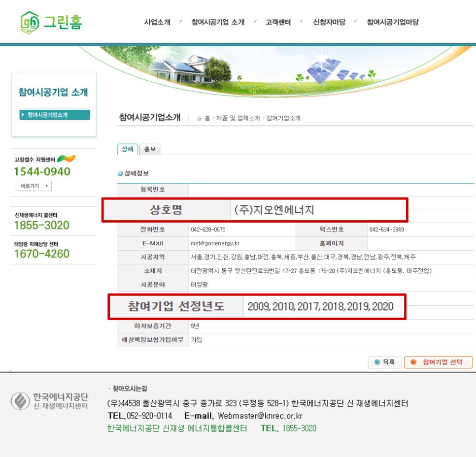
Task: Click the 홈페이지 label
Action: pyautogui.click(x=332, y=243)
